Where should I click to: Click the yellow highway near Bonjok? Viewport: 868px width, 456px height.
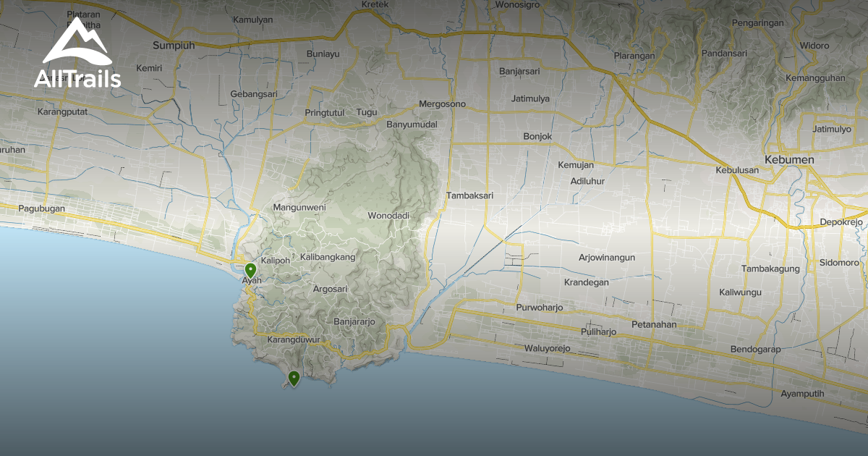(536, 145)
